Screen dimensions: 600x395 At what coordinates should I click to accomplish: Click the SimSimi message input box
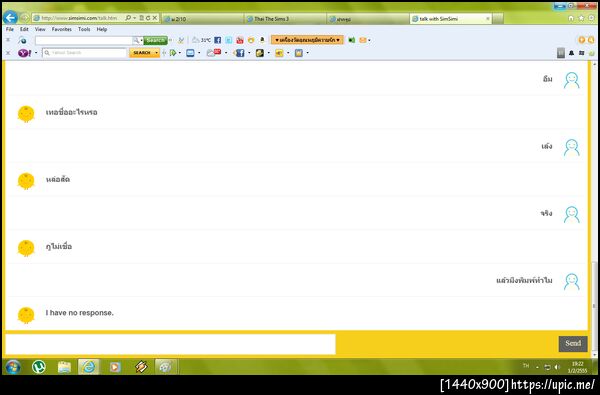(170, 344)
